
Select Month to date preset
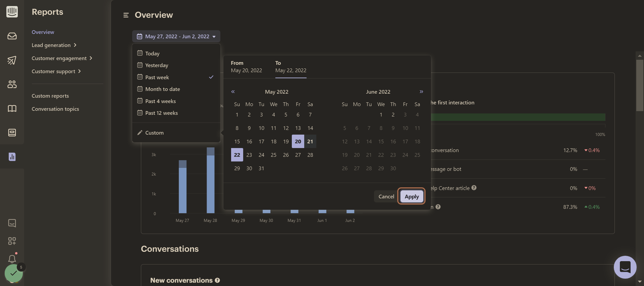point(176,89)
